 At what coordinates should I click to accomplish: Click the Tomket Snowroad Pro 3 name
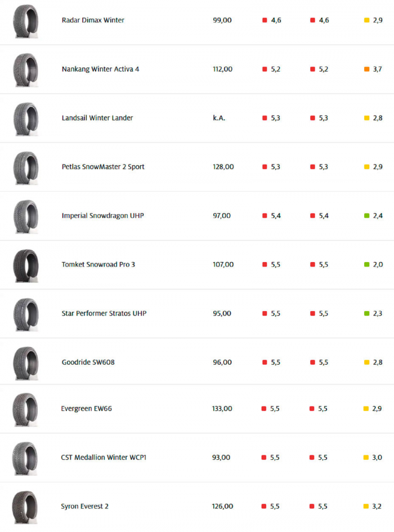click(98, 265)
